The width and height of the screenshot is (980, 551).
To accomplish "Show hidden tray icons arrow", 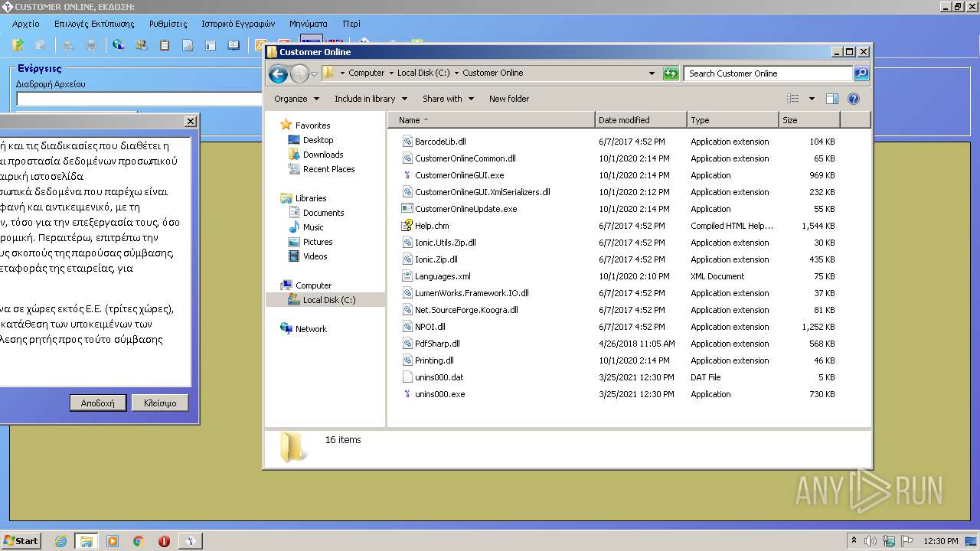I will (x=854, y=541).
